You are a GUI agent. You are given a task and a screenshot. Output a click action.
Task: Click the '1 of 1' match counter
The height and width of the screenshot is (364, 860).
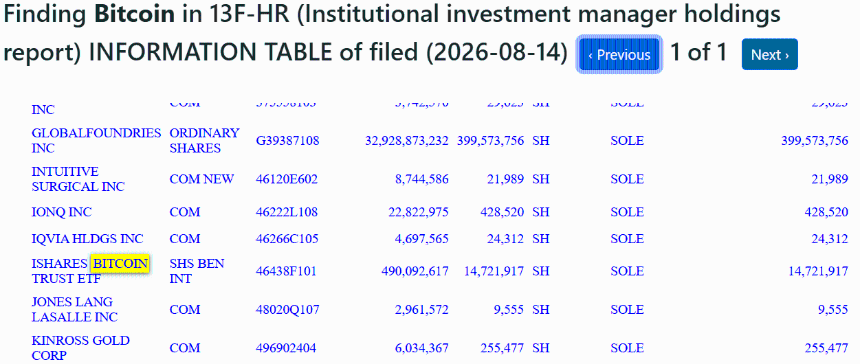click(x=699, y=53)
